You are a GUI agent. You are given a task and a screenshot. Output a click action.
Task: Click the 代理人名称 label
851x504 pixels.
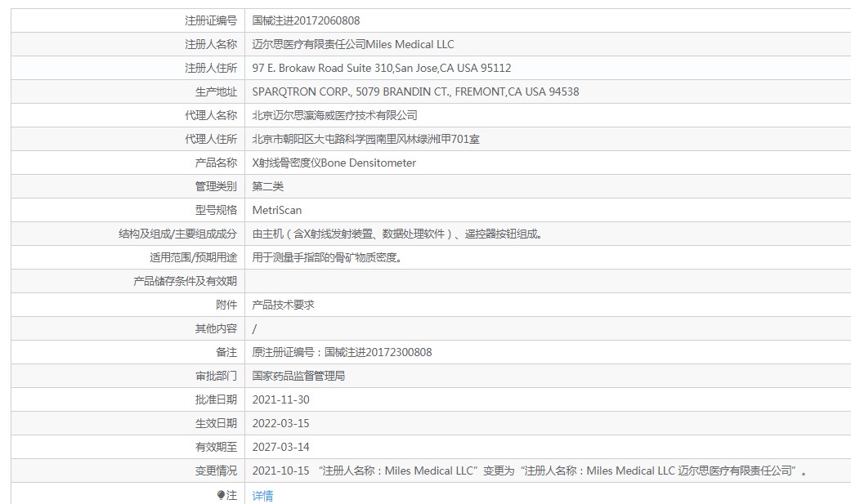[211, 115]
